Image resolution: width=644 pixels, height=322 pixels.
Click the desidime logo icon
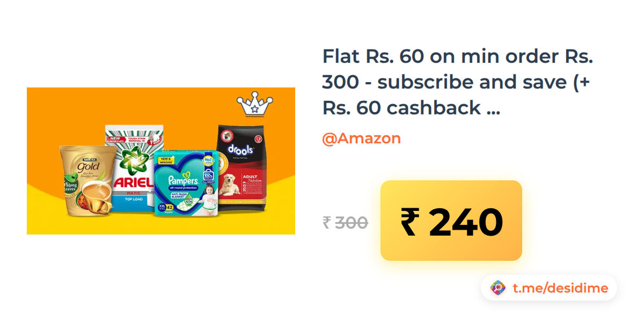pos(498,288)
